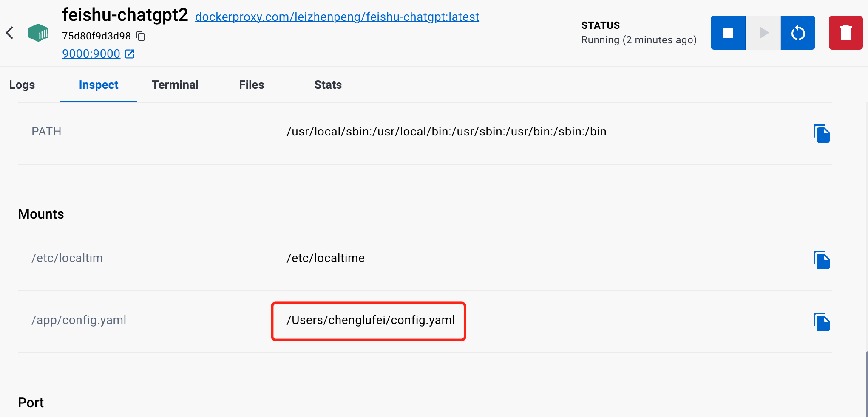Open port 9000:9000 in browser

pyautogui.click(x=91, y=54)
